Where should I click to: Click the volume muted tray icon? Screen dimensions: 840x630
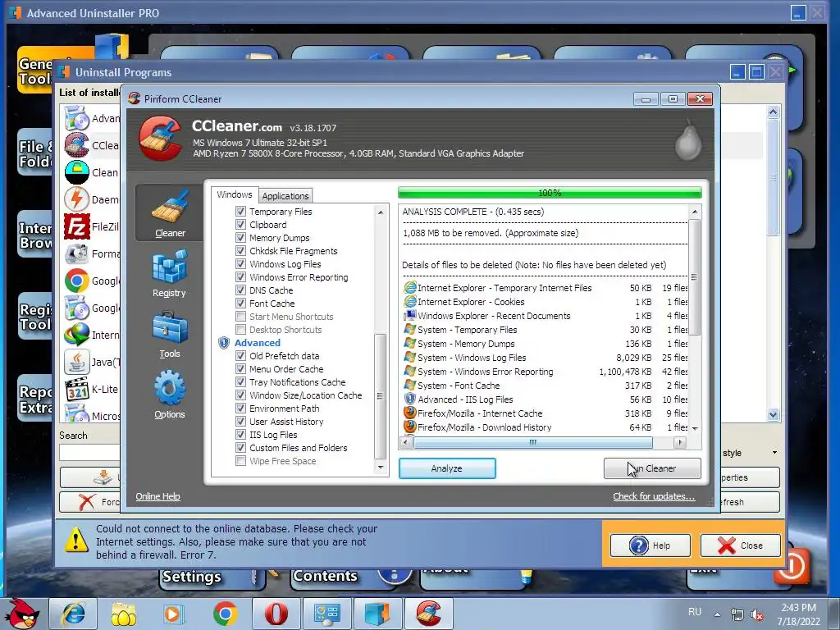(x=757, y=615)
